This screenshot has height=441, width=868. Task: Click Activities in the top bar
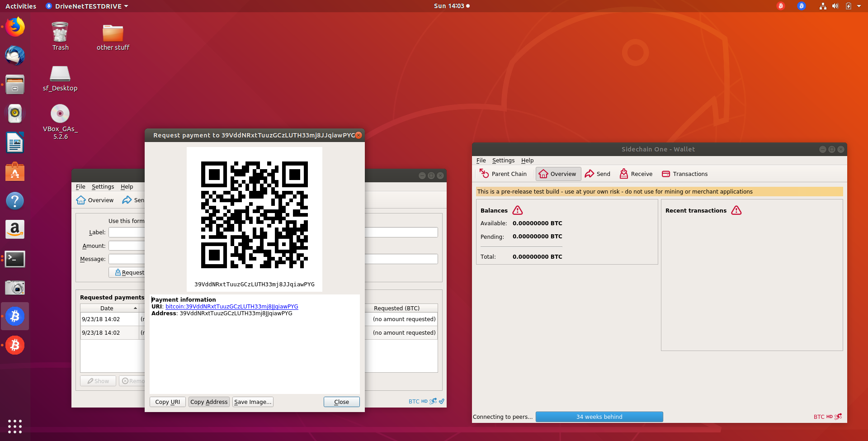(21, 6)
